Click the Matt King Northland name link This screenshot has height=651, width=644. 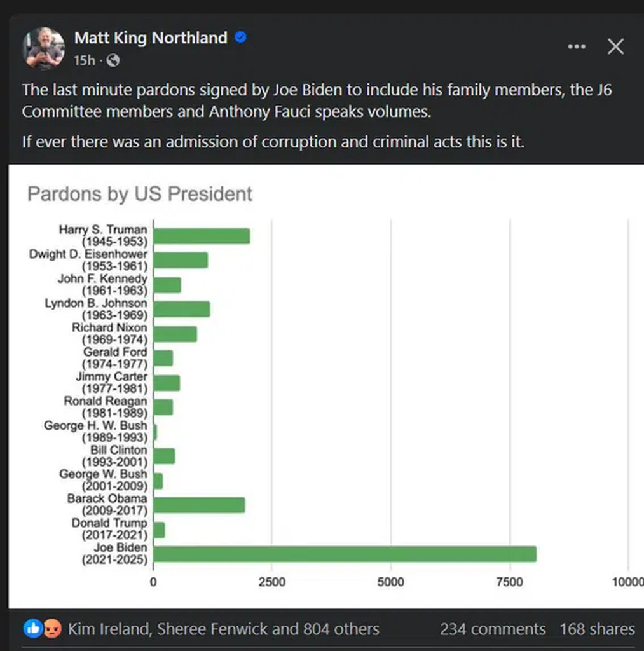coord(151,38)
